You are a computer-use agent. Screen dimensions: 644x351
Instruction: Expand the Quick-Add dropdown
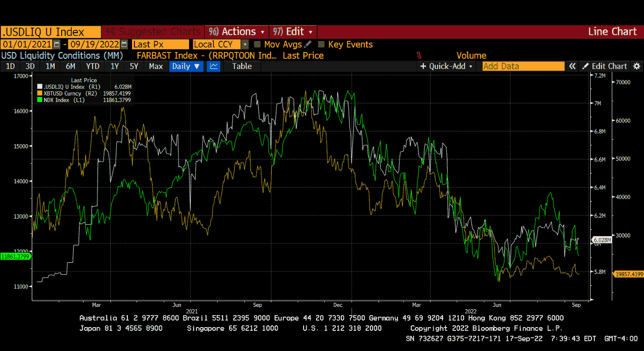click(x=446, y=66)
